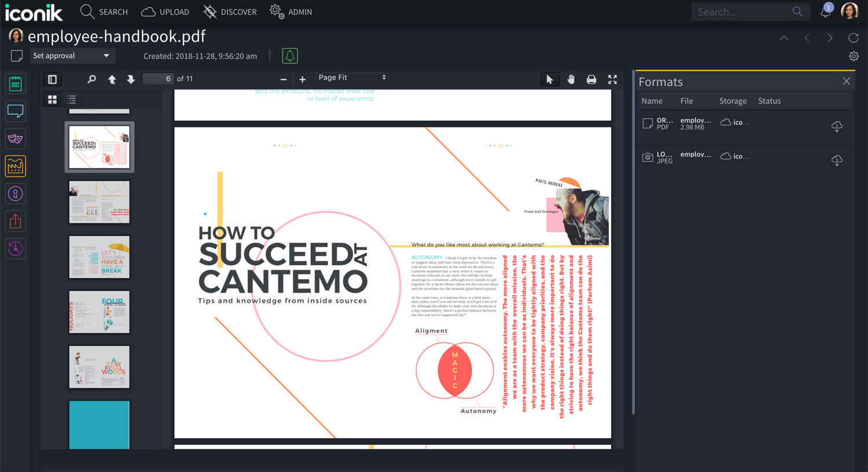Reload the asset with refresh icon
Viewport: 868px width, 472px height.
854,38
